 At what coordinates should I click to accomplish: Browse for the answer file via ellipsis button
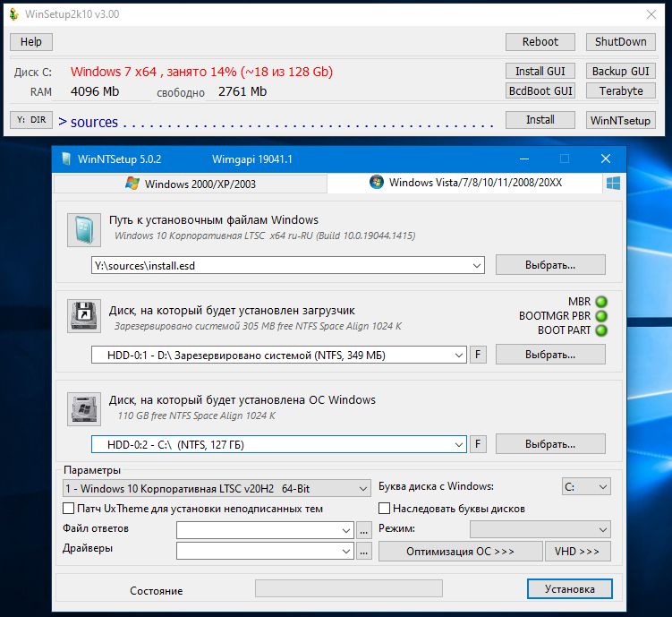click(364, 530)
